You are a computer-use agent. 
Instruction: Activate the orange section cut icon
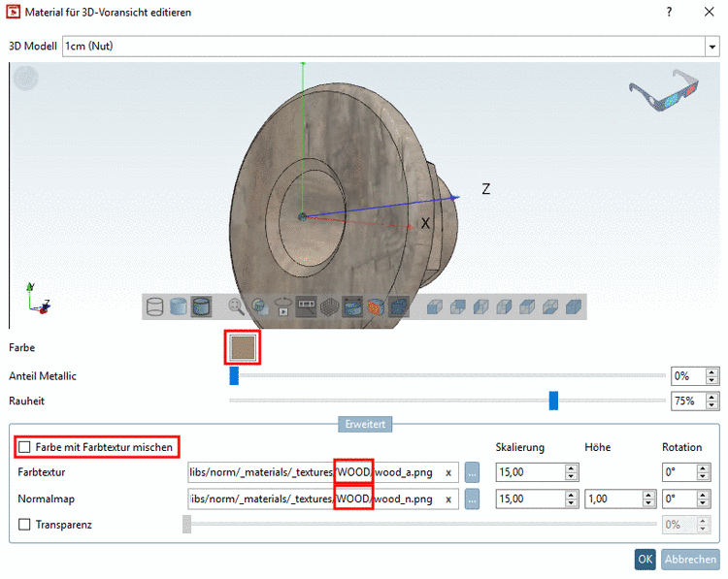[376, 306]
